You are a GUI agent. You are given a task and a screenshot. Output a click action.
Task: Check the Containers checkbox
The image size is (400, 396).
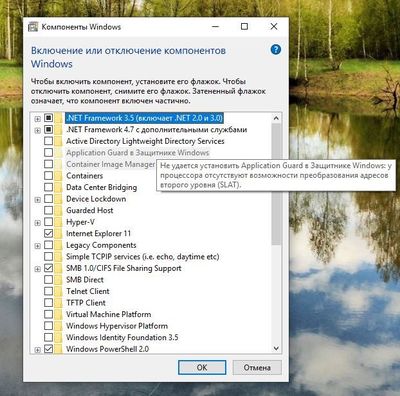click(x=49, y=176)
